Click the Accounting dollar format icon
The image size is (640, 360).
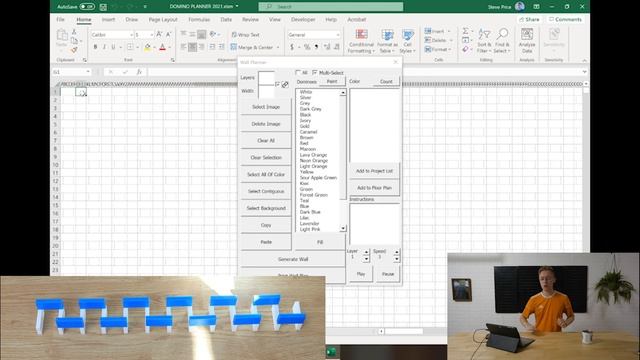(292, 47)
